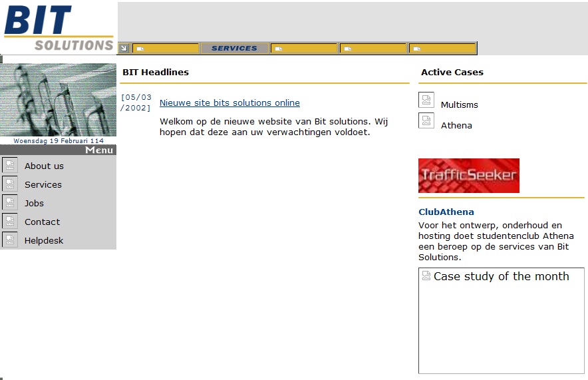Viewport: 588px width, 380px height.
Task: Click the BIT Solutions logo
Action: 59,28
